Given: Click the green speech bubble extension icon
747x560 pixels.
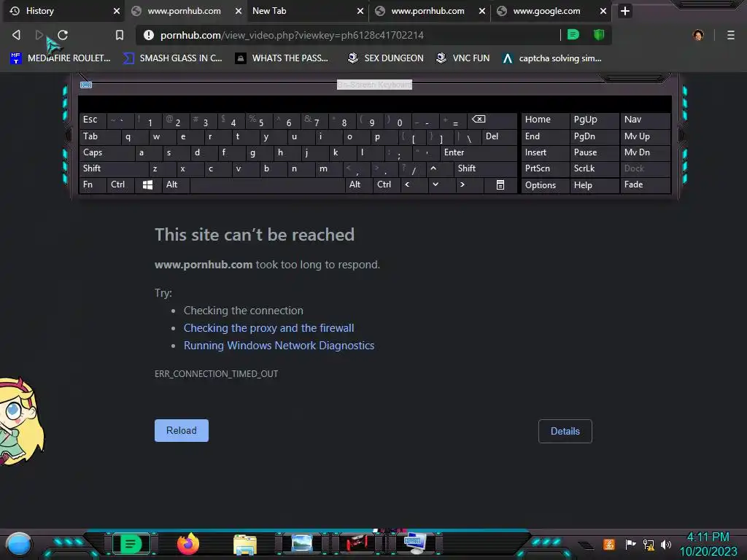Looking at the screenshot, I should 573,34.
